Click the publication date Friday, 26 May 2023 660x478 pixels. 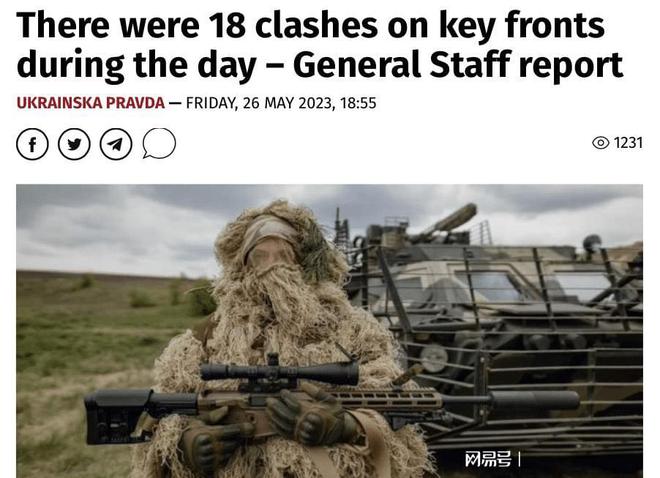[x=259, y=103]
